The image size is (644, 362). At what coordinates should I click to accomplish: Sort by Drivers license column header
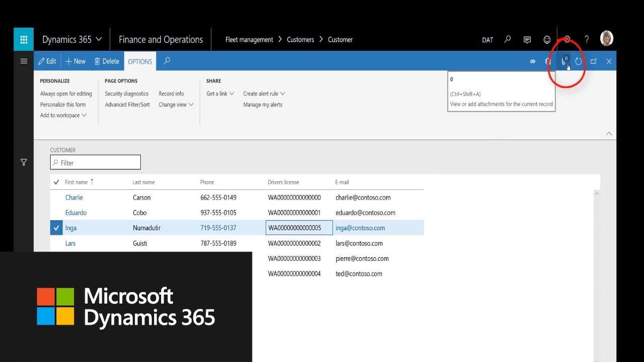tap(283, 182)
